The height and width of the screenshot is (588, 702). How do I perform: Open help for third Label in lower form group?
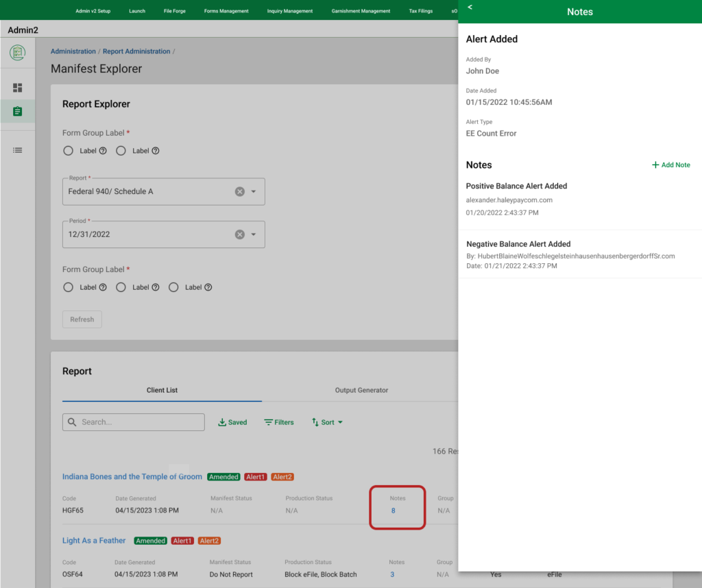(208, 287)
